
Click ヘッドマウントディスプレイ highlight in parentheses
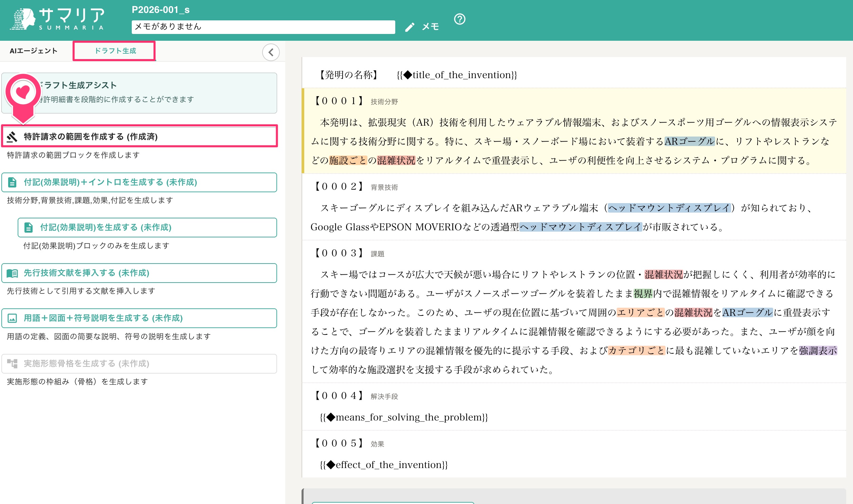669,208
